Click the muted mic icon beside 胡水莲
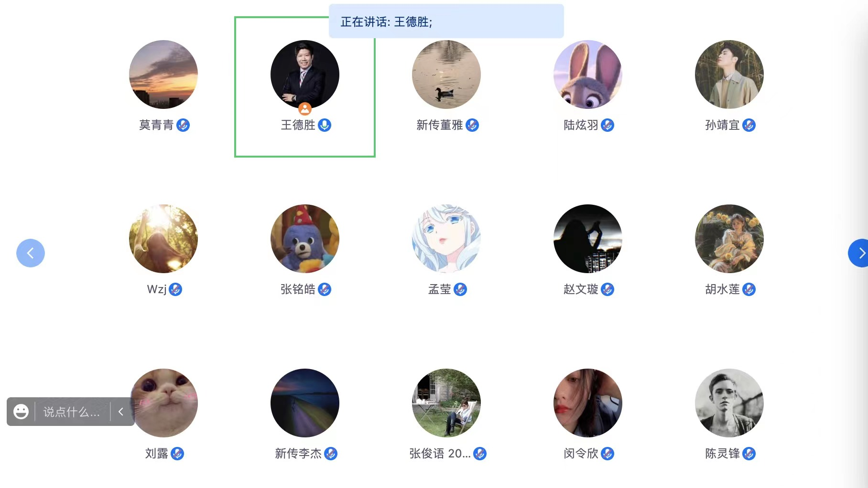 coord(749,289)
